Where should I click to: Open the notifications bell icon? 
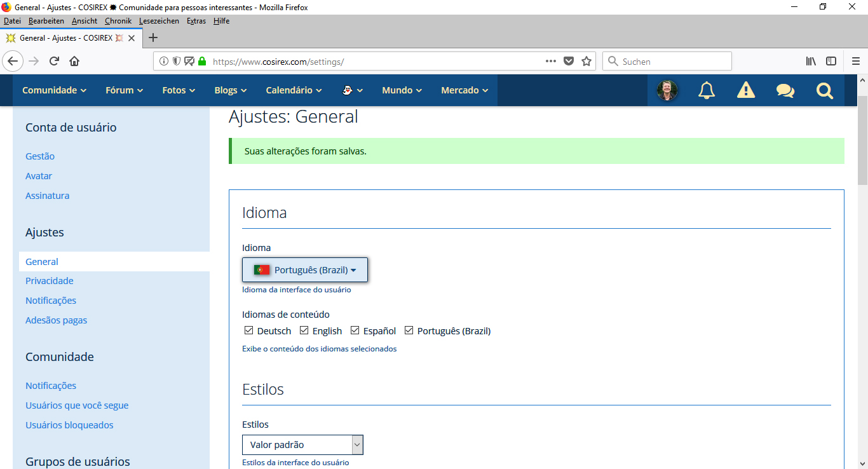(x=706, y=90)
